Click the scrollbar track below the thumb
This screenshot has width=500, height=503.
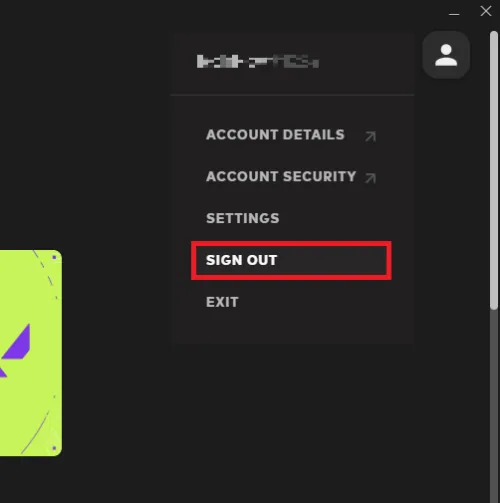click(494, 405)
